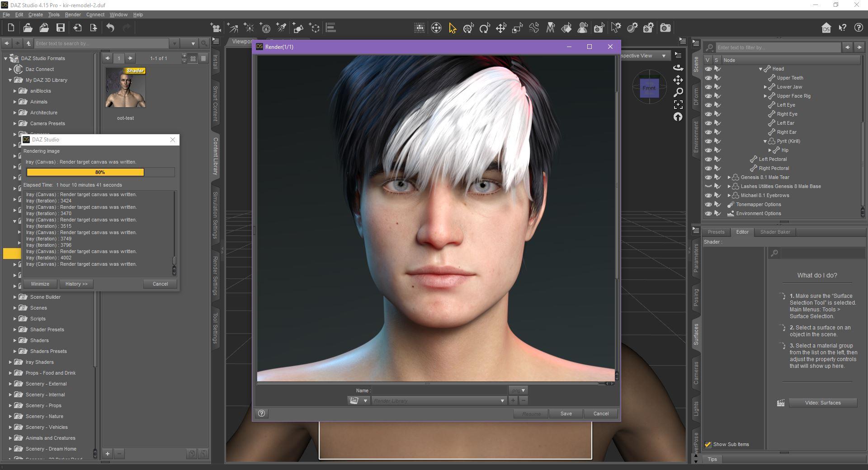Open the File menu
The image size is (868, 470).
pos(6,14)
